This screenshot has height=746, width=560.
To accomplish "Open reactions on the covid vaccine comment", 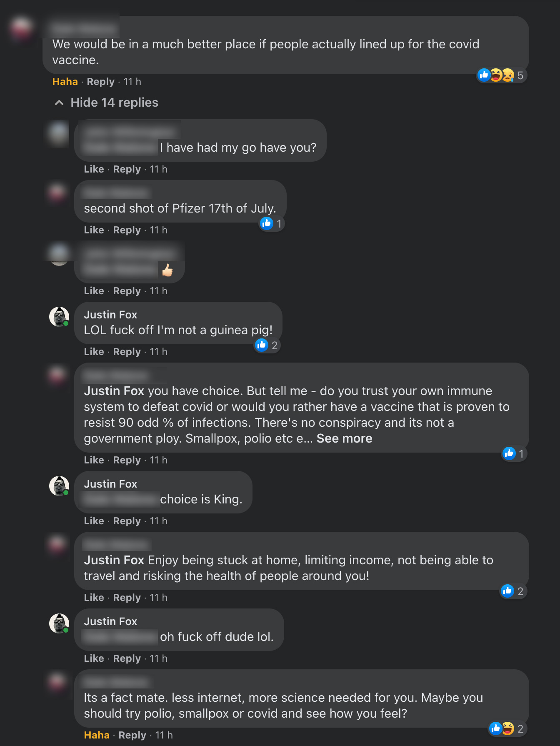I will (x=501, y=75).
